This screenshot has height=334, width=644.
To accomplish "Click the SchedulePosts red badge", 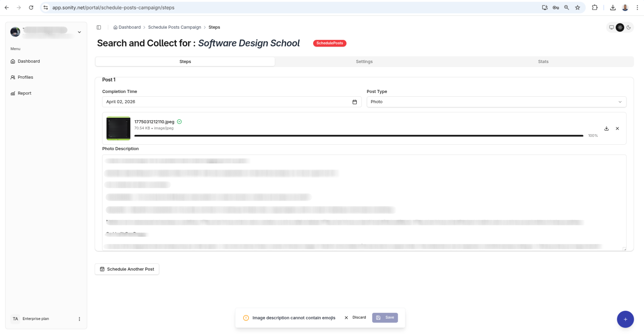I will coord(329,43).
